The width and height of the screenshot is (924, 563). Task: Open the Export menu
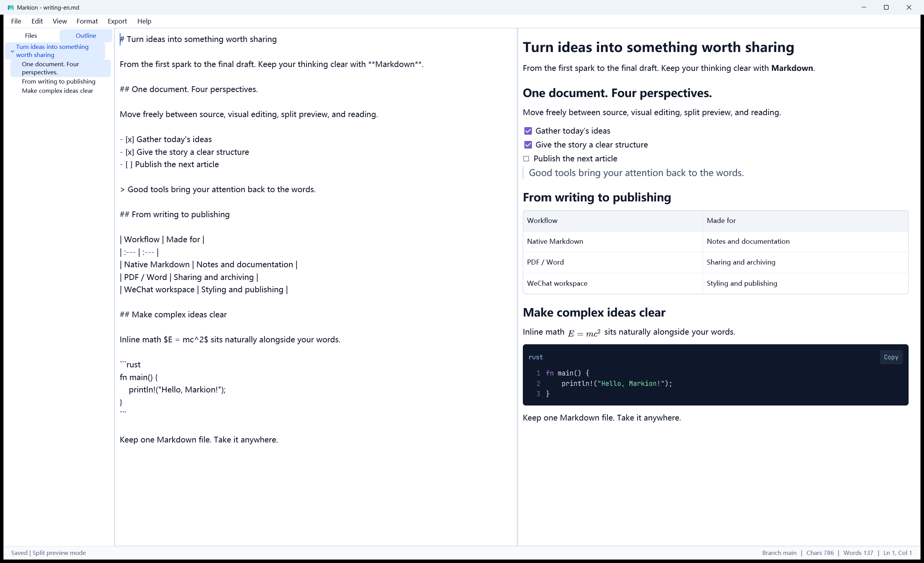[117, 21]
